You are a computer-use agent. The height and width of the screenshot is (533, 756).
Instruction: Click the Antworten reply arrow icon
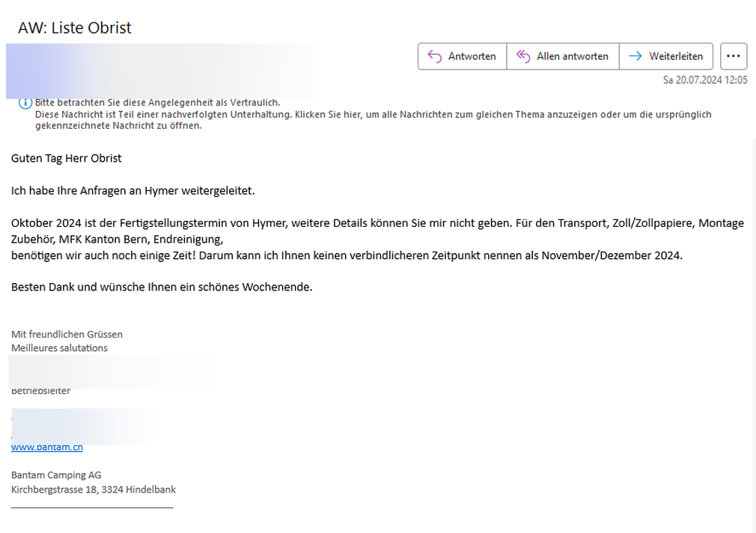[x=434, y=56]
